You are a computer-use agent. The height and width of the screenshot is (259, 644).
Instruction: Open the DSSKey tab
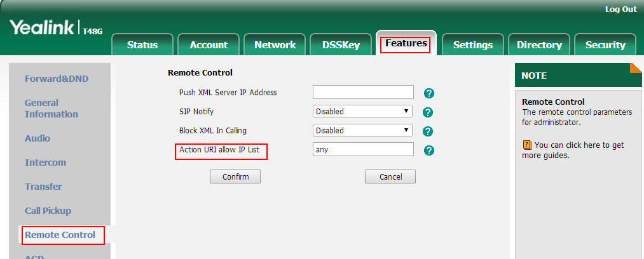point(341,44)
